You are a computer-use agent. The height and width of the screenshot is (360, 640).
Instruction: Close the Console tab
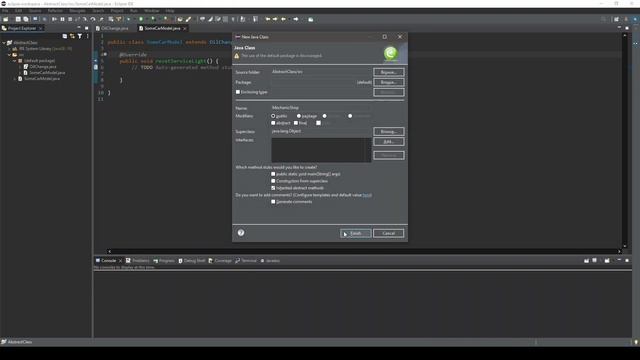pos(120,260)
